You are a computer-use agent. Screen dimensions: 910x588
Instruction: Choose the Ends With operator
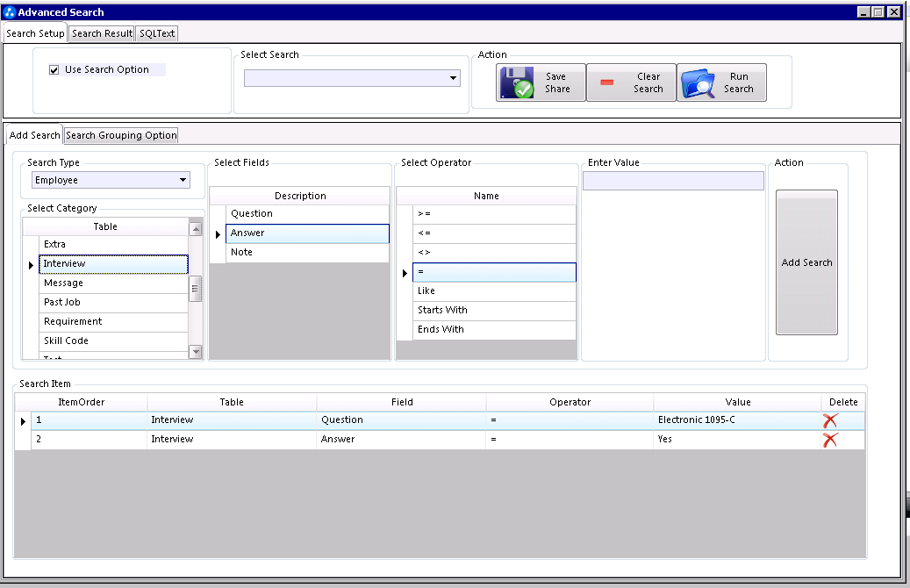click(494, 329)
